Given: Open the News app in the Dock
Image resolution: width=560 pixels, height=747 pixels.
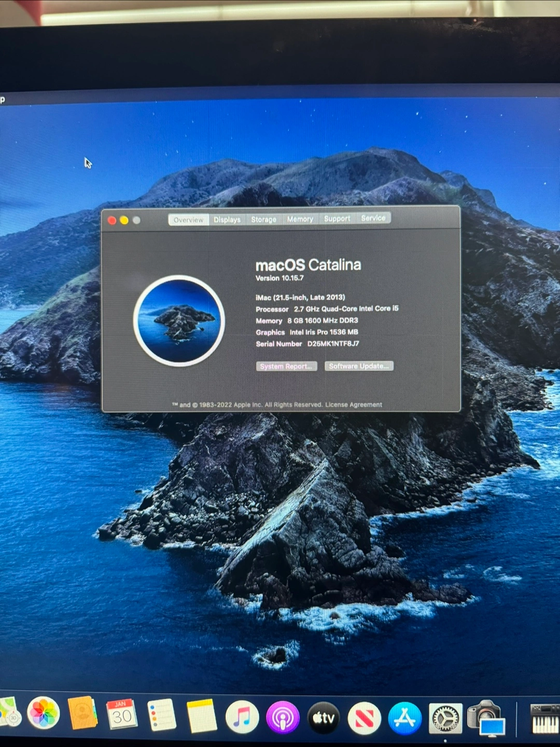Looking at the screenshot, I should (x=364, y=719).
